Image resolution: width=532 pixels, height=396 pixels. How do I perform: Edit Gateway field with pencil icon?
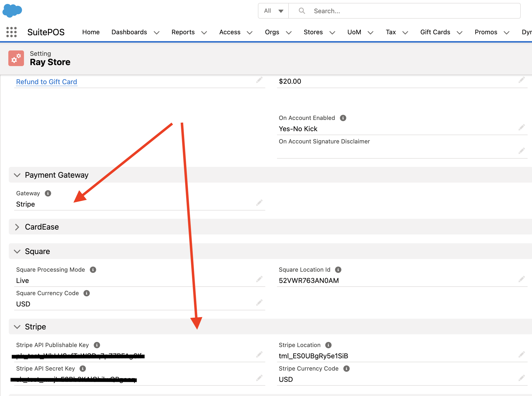[259, 203]
